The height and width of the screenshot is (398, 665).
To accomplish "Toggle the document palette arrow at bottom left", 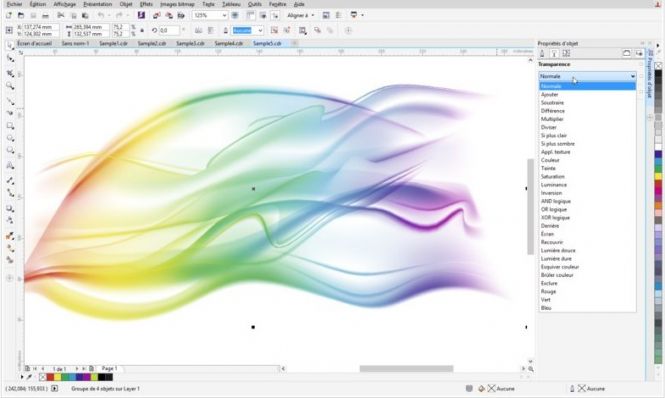I will (x=22, y=377).
